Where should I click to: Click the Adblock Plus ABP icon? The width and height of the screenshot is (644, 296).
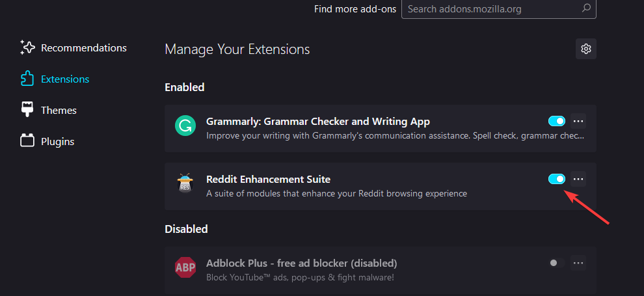[185, 267]
